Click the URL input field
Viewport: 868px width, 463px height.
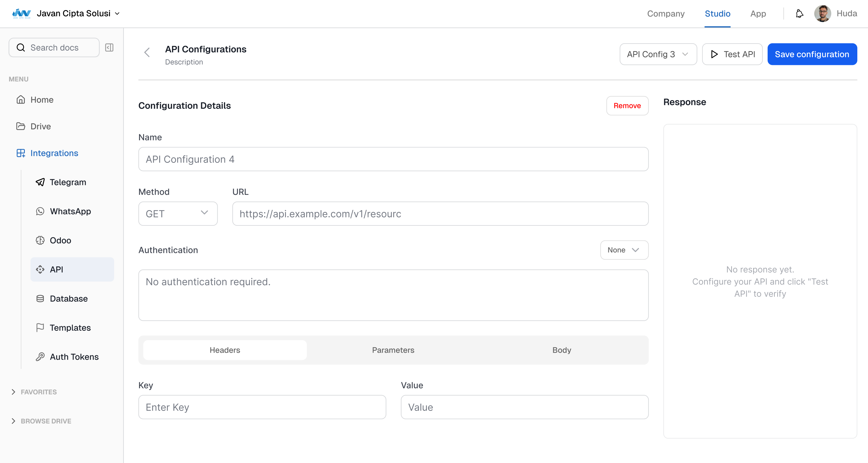(x=440, y=214)
